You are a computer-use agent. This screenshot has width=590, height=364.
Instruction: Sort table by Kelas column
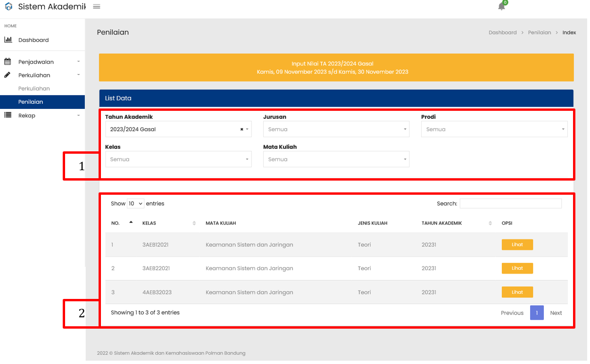(x=194, y=223)
